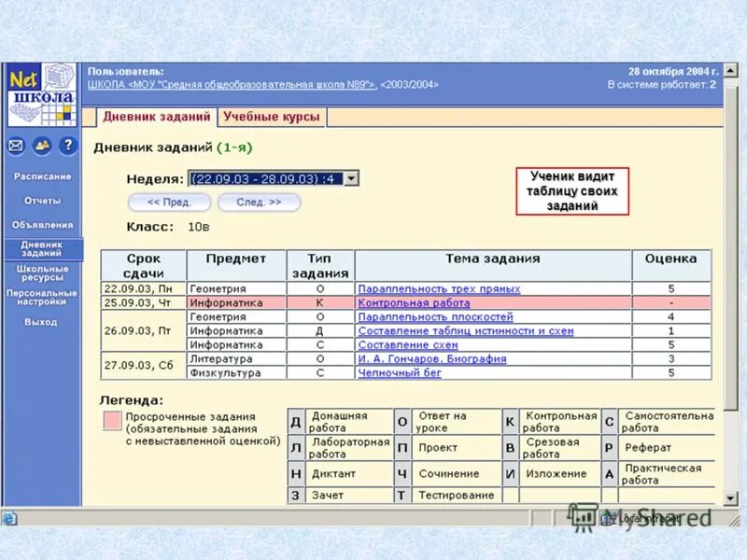Go to next week with След. >>
The height and width of the screenshot is (560, 747).
[x=259, y=202]
